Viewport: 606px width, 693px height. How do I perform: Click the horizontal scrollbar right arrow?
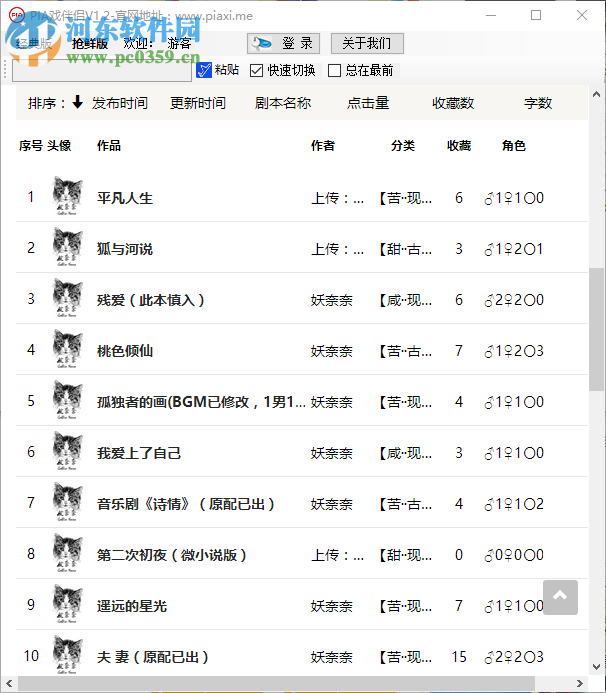(x=580, y=683)
